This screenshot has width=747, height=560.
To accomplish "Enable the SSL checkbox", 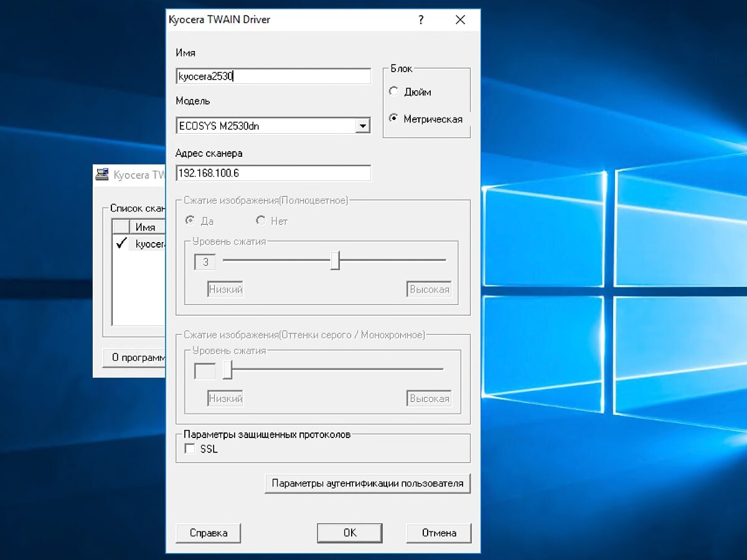I will pyautogui.click(x=190, y=449).
